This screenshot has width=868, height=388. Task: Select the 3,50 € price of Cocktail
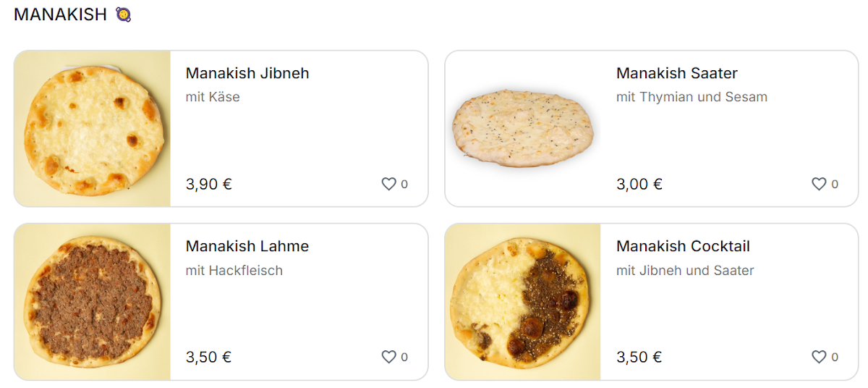[639, 357]
